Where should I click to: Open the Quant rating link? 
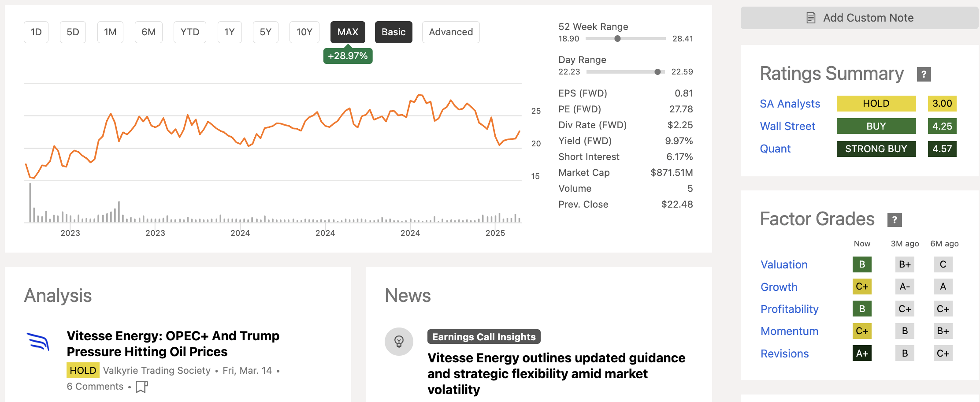[x=775, y=149]
